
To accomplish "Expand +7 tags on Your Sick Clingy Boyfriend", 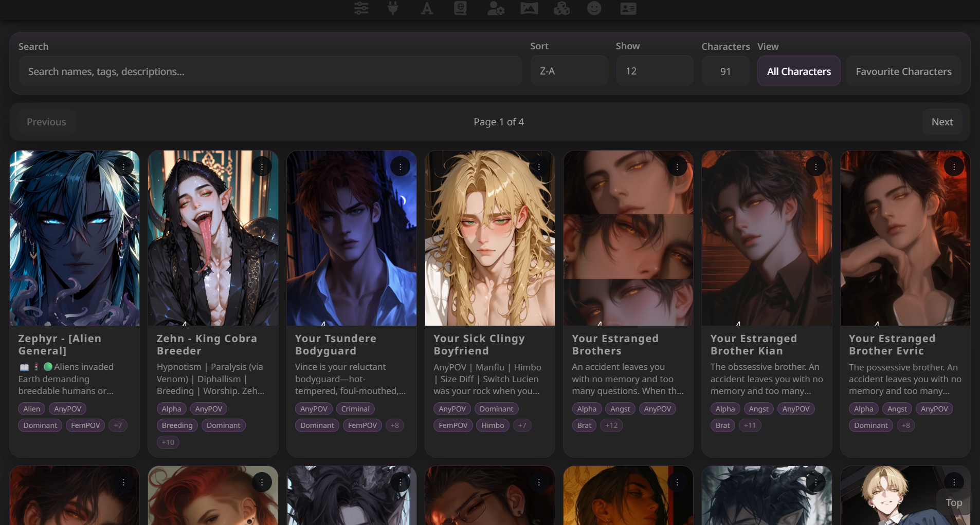I will coord(522,425).
